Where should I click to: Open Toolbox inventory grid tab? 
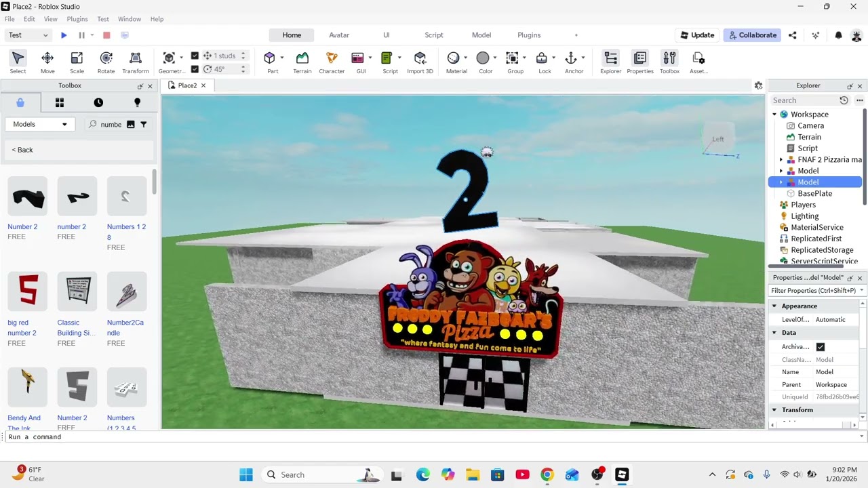pos(60,102)
